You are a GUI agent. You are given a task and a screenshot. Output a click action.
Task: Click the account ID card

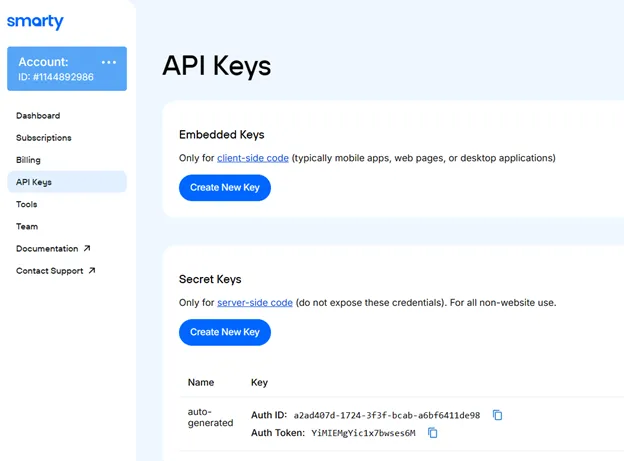coord(60,70)
